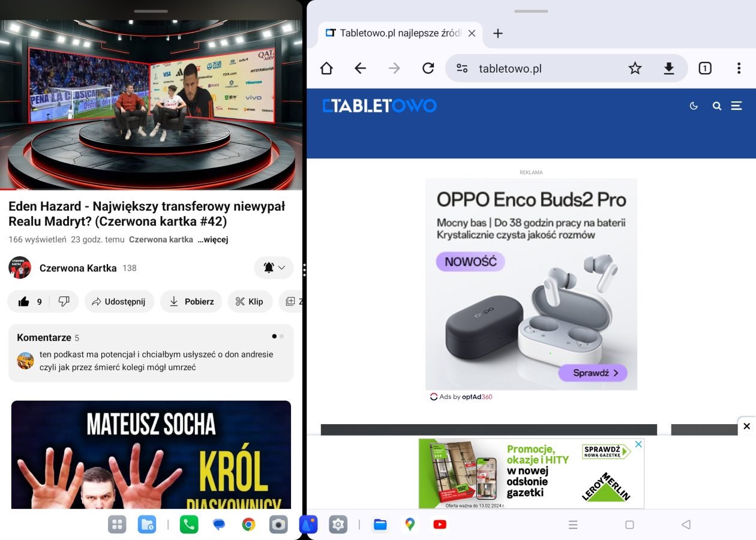Open the Messages app in taskbar
The width and height of the screenshot is (756, 540).
(219, 525)
